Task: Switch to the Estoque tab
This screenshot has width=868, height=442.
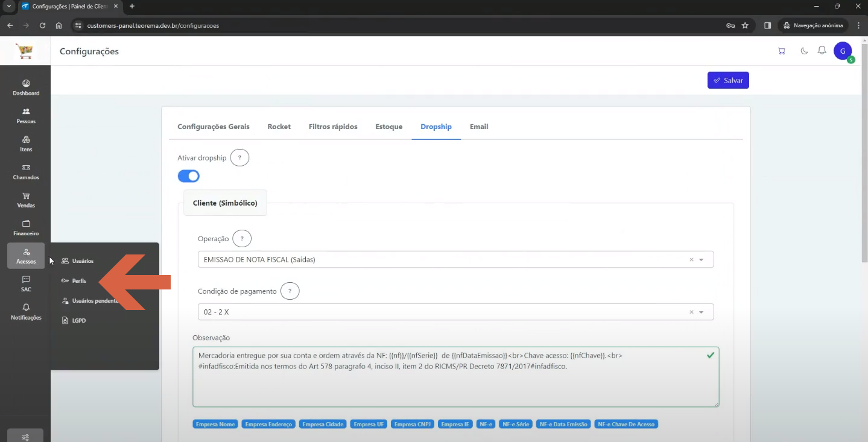Action: (x=389, y=127)
